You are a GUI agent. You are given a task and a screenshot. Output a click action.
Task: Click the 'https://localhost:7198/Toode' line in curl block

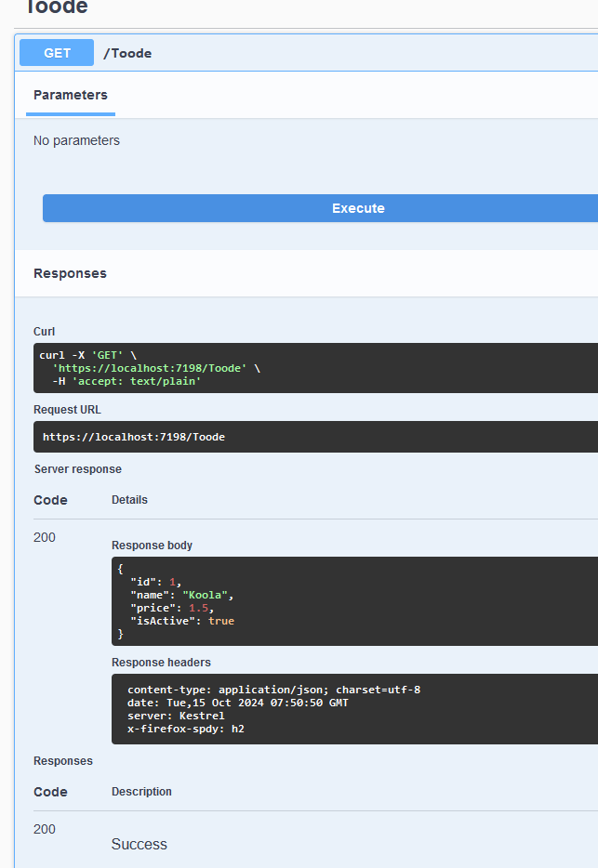coord(156,368)
